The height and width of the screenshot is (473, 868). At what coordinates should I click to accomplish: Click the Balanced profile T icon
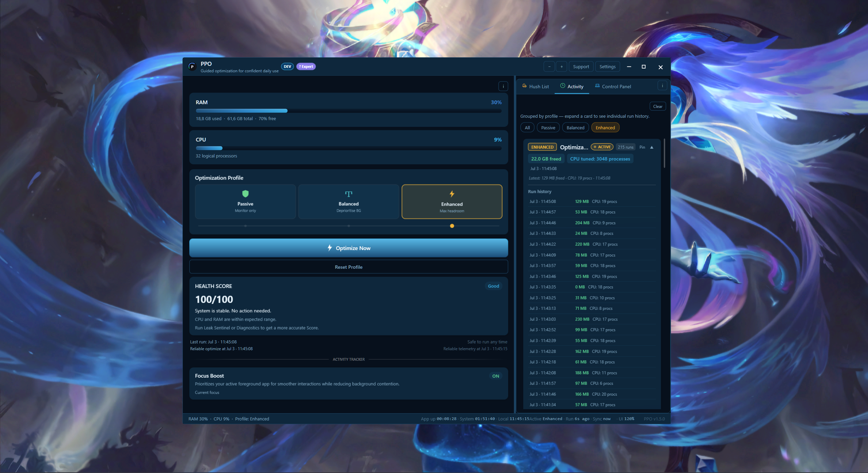[x=349, y=194]
